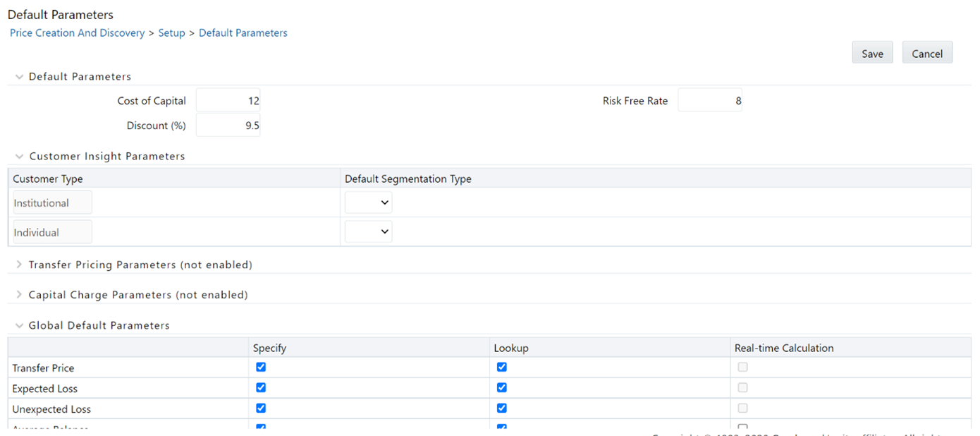
Task: Expand the Capital Charge Parameters section
Action: pyautogui.click(x=19, y=294)
